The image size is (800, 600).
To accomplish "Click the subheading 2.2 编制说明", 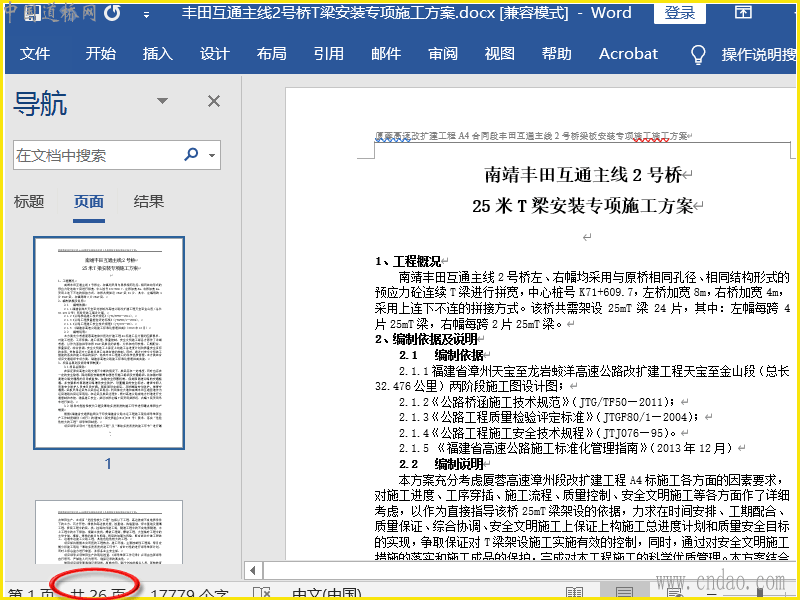I will pyautogui.click(x=441, y=464).
